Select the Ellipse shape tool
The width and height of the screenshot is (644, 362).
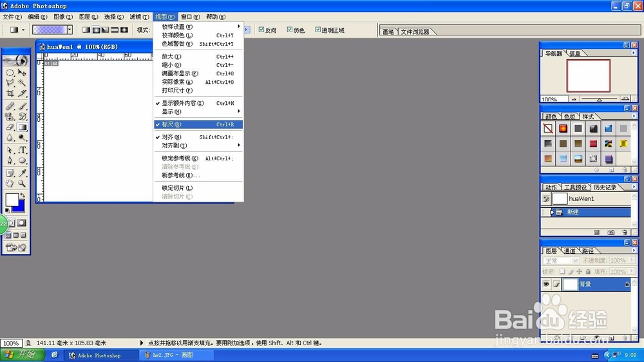[x=22, y=160]
